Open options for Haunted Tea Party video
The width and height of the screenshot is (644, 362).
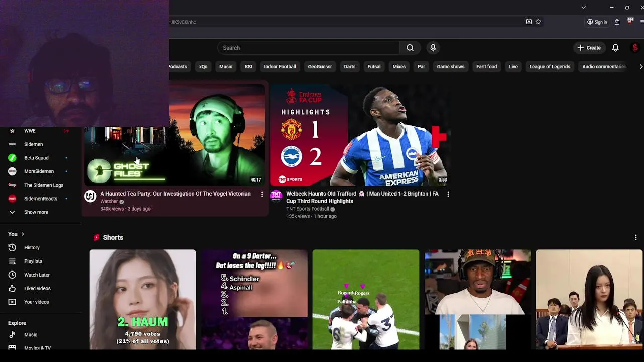tap(262, 194)
